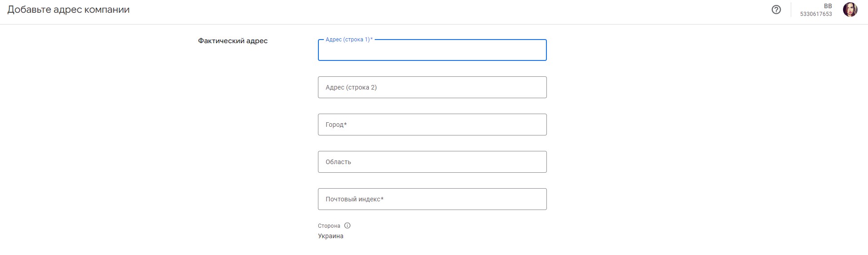This screenshot has height=255, width=868.
Task: Click the Область placeholder text
Action: coord(338,162)
